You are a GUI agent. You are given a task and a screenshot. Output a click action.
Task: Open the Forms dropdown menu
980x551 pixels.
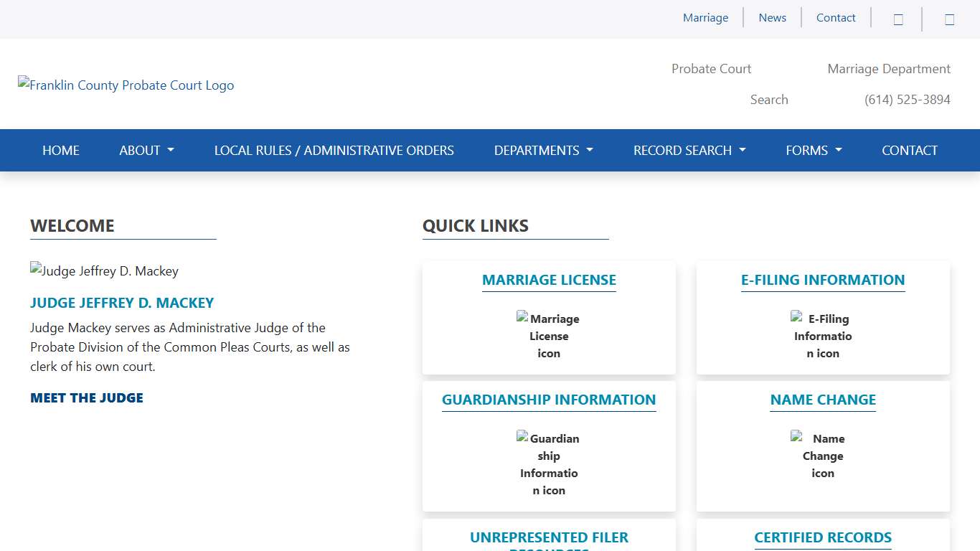click(813, 151)
